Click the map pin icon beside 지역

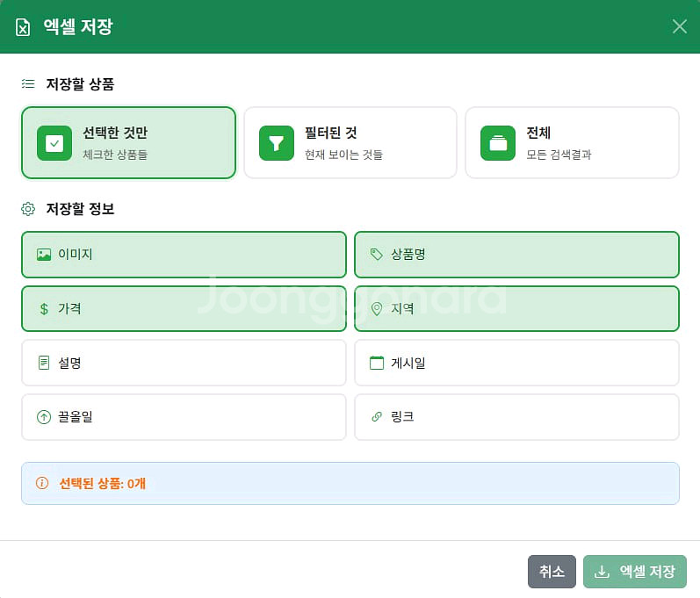377,309
